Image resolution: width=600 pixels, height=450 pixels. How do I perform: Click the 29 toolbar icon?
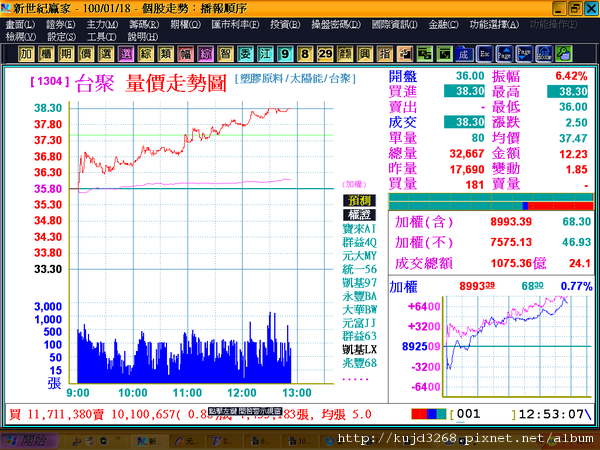325,54
